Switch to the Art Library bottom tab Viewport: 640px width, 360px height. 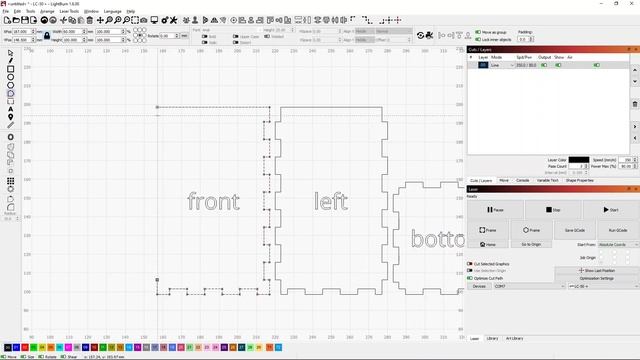[514, 338]
